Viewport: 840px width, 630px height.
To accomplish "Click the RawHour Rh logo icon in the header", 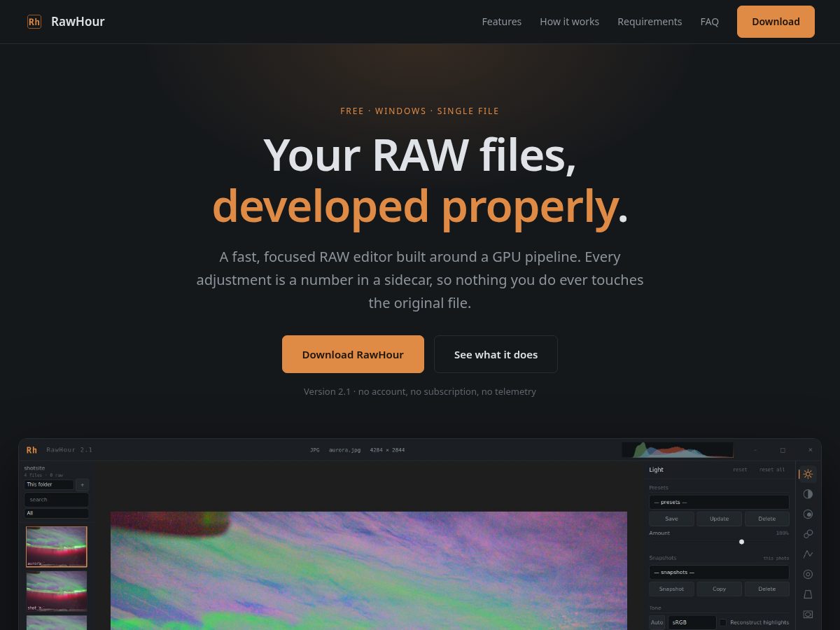I will pyautogui.click(x=34, y=22).
